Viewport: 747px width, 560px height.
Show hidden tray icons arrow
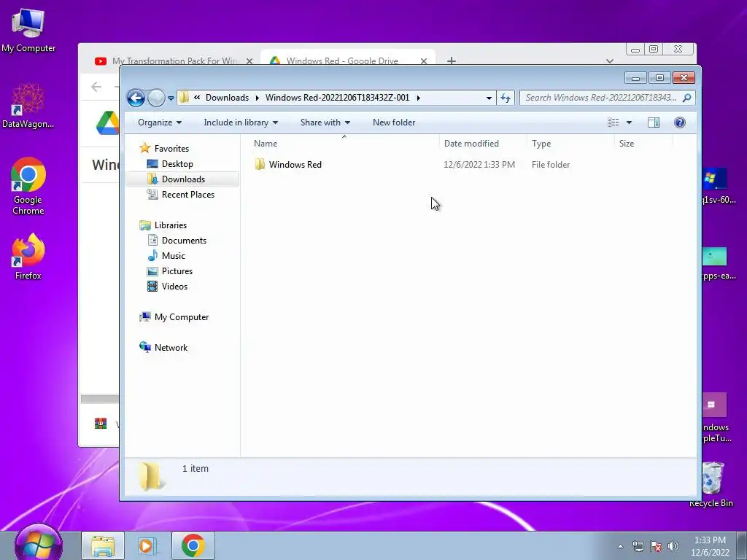[x=620, y=546]
